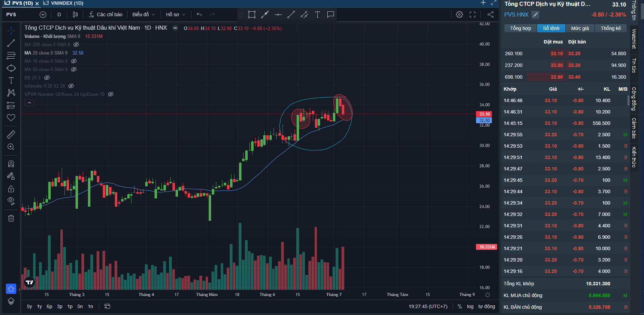This screenshot has width=644, height=315.
Task: Show the Ichimoku indicator
Action: coord(71,86)
